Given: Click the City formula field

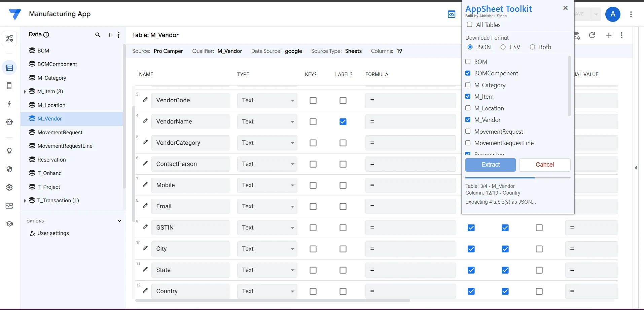Looking at the screenshot, I should [x=410, y=249].
